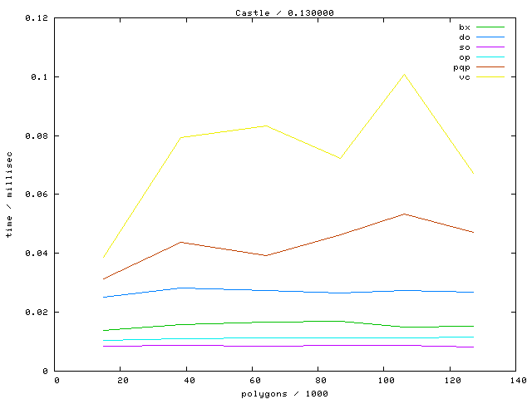This screenshot has width=532, height=399.
Task: Select the "vc" legend label
Action: (x=464, y=77)
